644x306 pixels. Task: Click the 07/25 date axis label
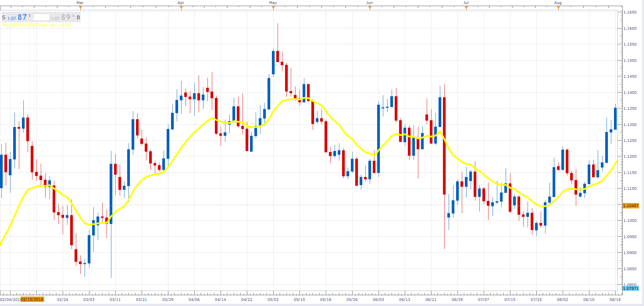[x=536, y=300]
